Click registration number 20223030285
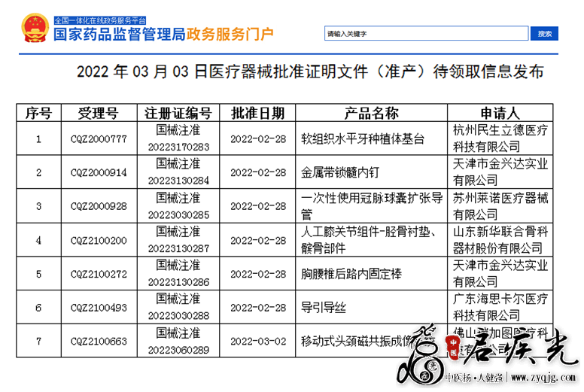Image resolution: width=584 pixels, height=392 pixels. 178,214
